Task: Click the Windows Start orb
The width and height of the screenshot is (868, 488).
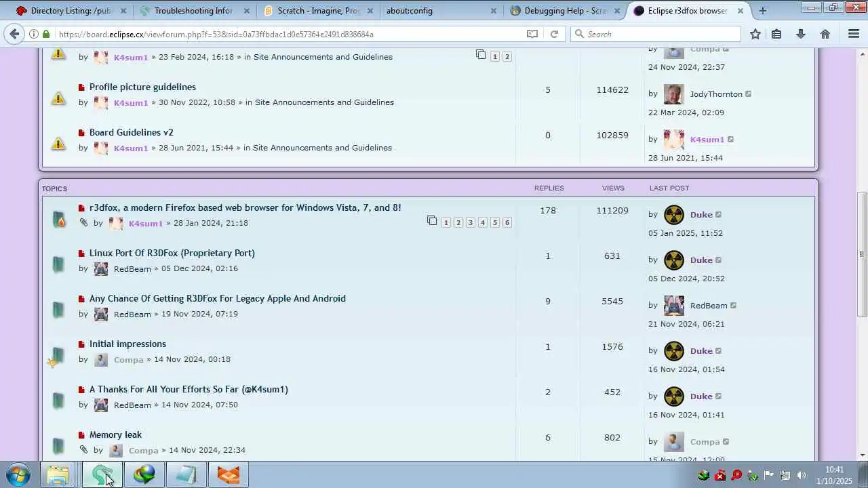Action: point(18,474)
